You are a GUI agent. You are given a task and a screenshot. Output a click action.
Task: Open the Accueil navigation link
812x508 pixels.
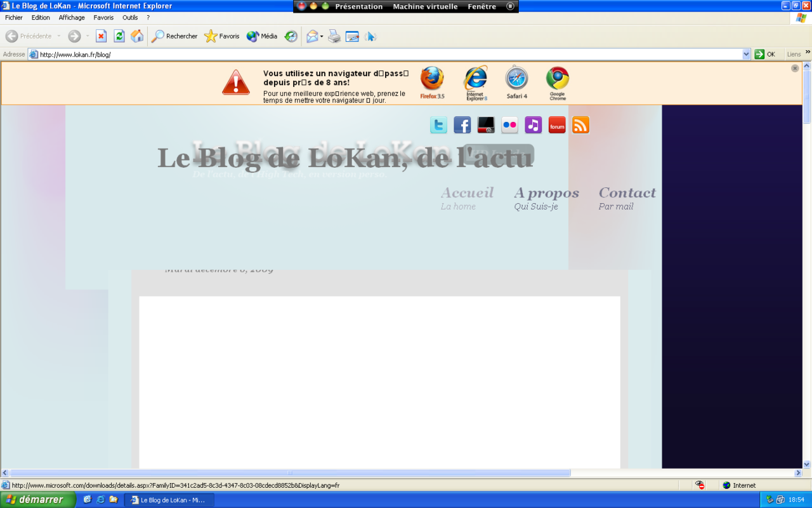(467, 197)
